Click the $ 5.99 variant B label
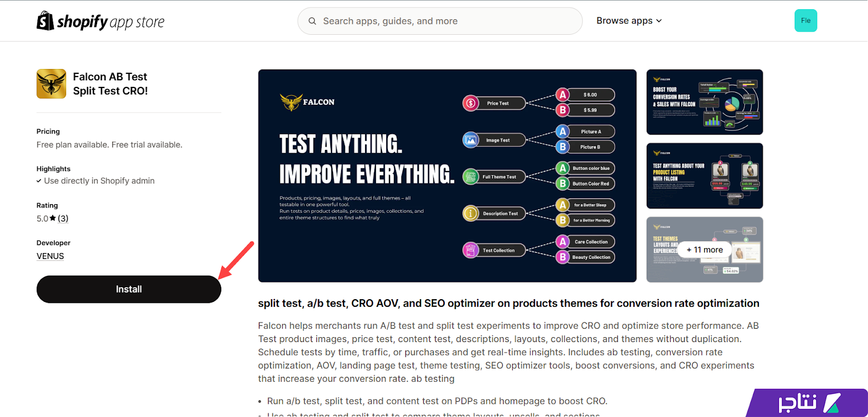Viewport: 868px width, 417px height. pos(590,110)
